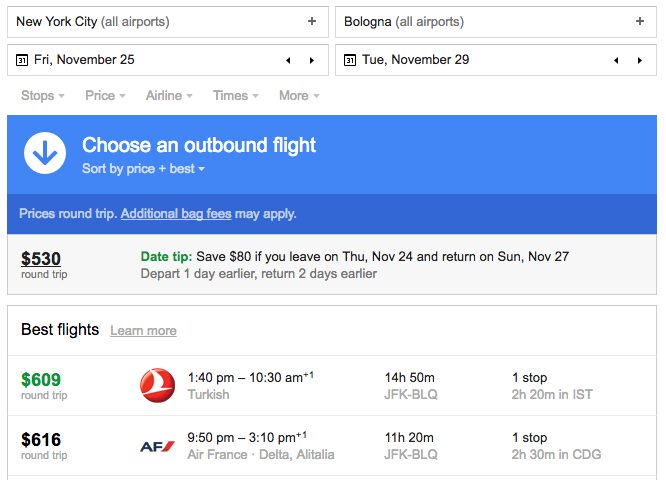Expand the More filters menu
The height and width of the screenshot is (480, 666).
click(299, 96)
